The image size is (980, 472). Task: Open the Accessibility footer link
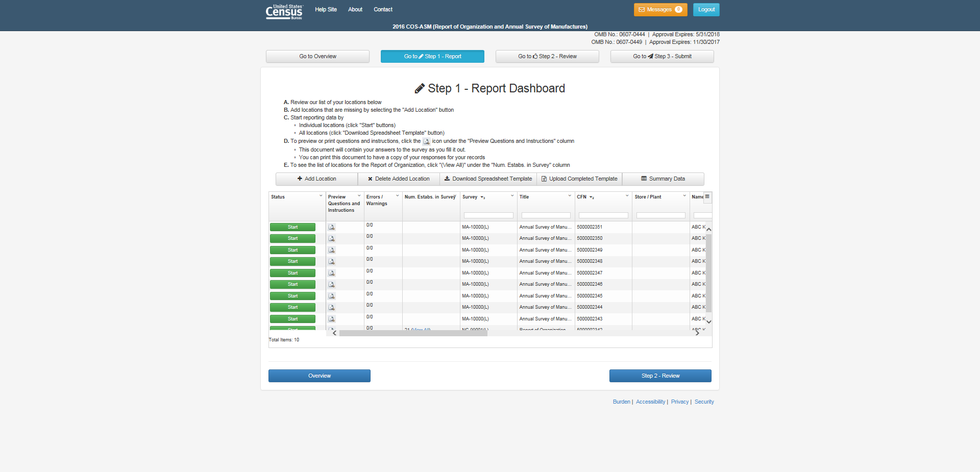650,402
